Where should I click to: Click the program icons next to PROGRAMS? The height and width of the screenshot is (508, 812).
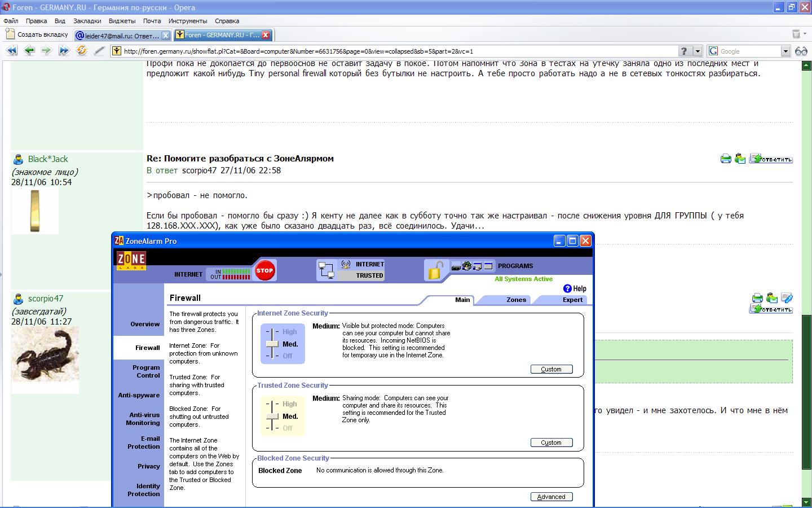[x=473, y=266]
